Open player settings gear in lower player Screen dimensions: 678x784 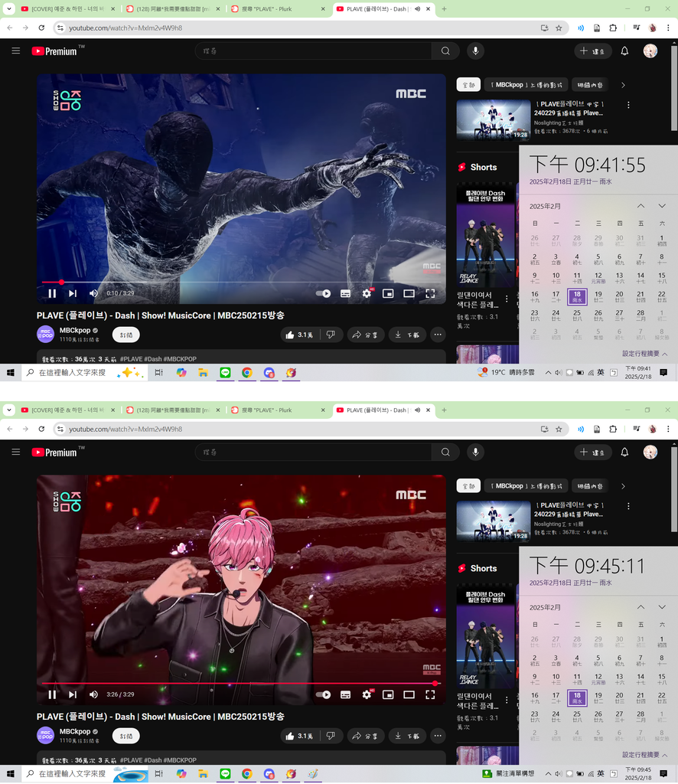pos(367,694)
